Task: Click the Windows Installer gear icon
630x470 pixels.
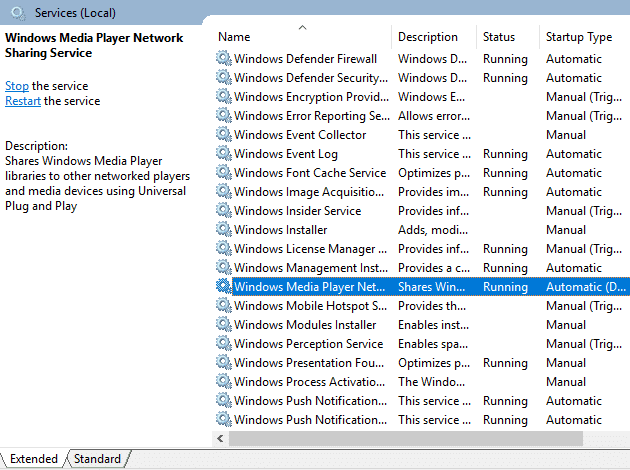Action: click(x=223, y=230)
